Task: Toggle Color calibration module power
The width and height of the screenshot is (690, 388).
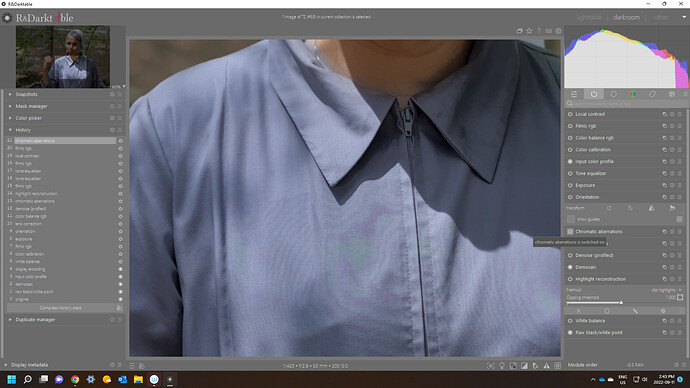Action: click(570, 150)
